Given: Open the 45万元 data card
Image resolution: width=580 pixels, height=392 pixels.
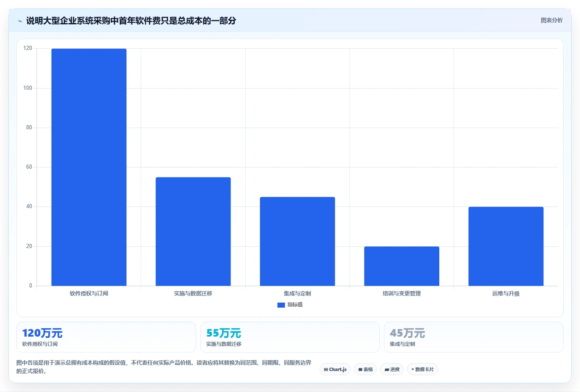Looking at the screenshot, I should click(x=474, y=337).
